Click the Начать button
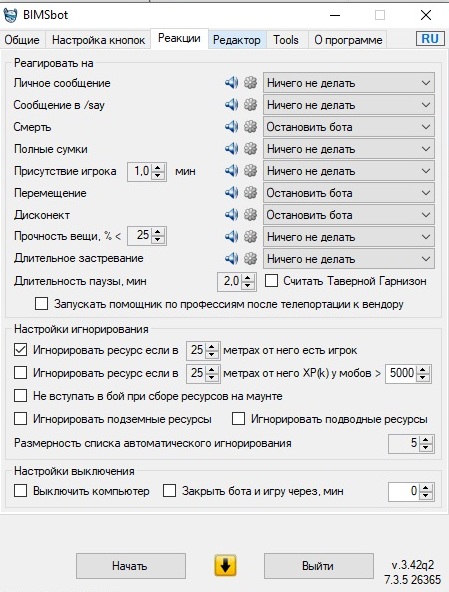This screenshot has width=449, height=592. pyautogui.click(x=131, y=566)
